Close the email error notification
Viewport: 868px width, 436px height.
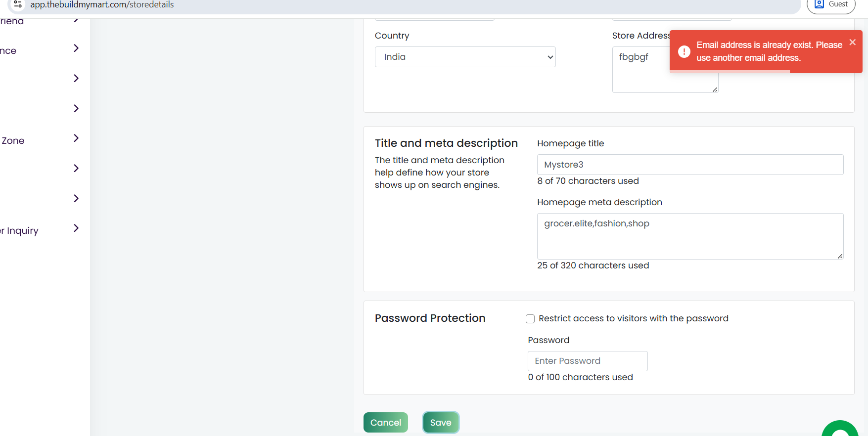coord(853,43)
